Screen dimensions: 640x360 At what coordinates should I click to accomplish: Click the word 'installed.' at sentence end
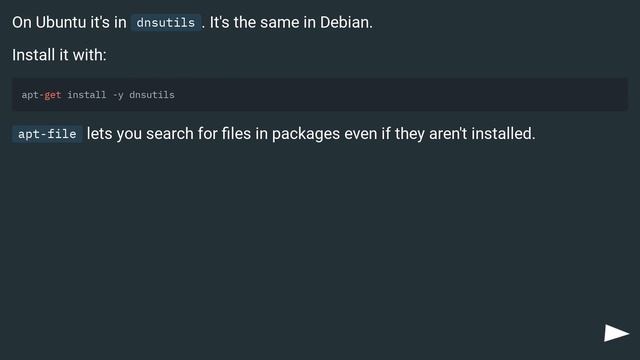(x=503, y=133)
